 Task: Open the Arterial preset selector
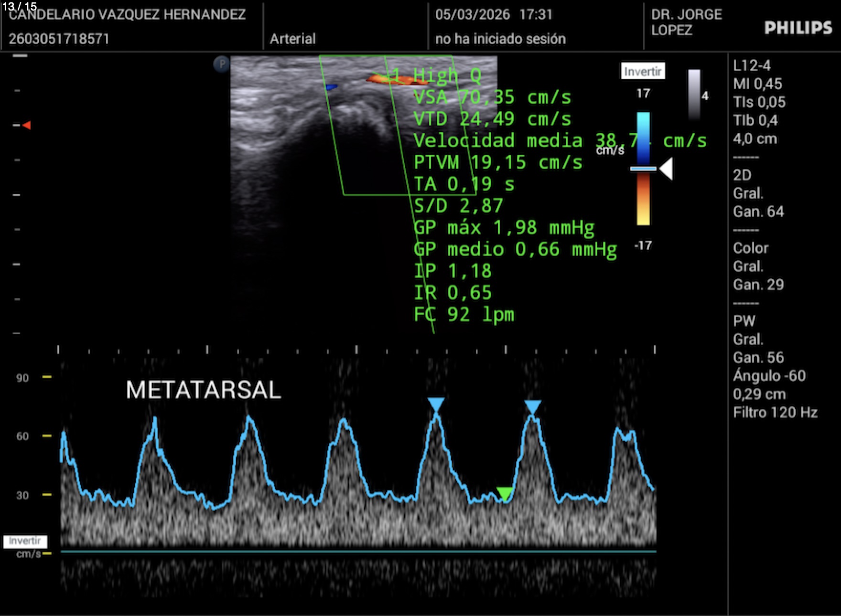292,39
